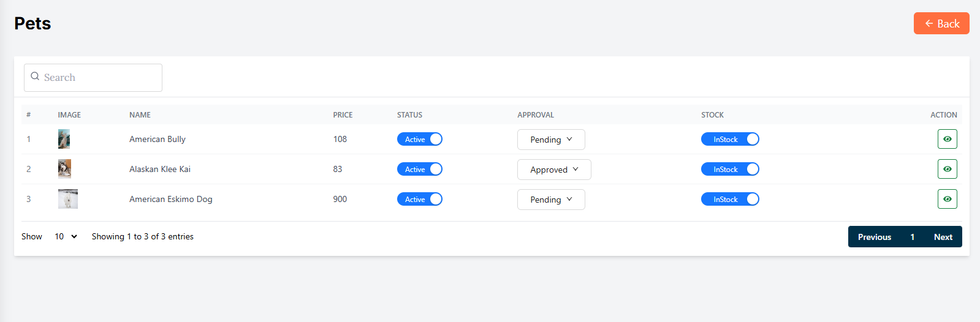Toggle Active status for American Bully
The image size is (980, 322).
420,139
